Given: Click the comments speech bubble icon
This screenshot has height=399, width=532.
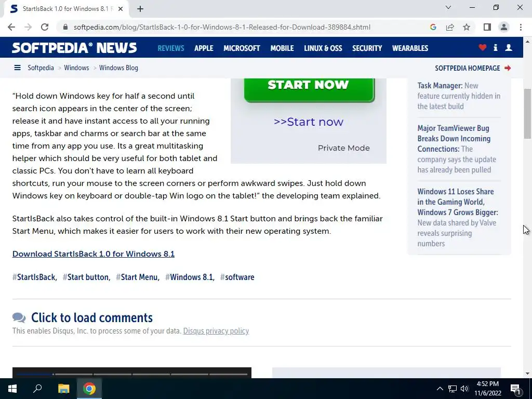Looking at the screenshot, I should 19,318.
